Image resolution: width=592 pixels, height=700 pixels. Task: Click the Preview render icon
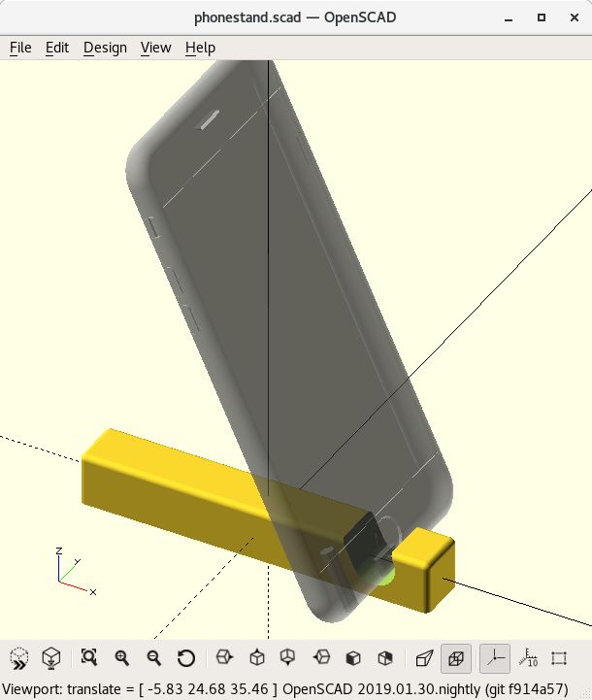pos(19,658)
